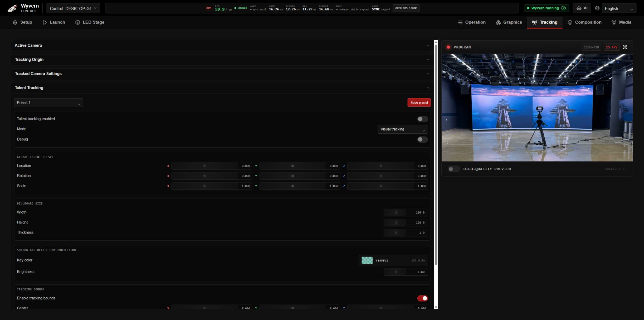The width and height of the screenshot is (644, 320).
Task: Switch to the Graphics tab
Action: [x=509, y=22]
